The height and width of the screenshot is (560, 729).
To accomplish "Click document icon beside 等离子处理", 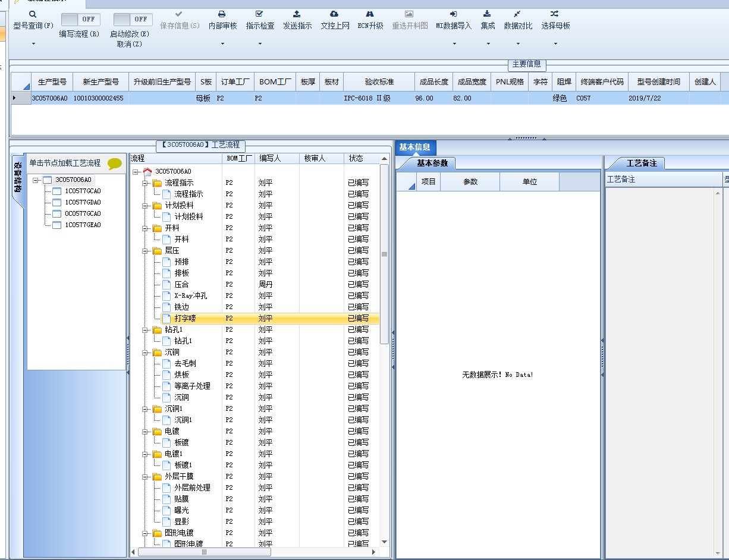I will click(x=166, y=386).
